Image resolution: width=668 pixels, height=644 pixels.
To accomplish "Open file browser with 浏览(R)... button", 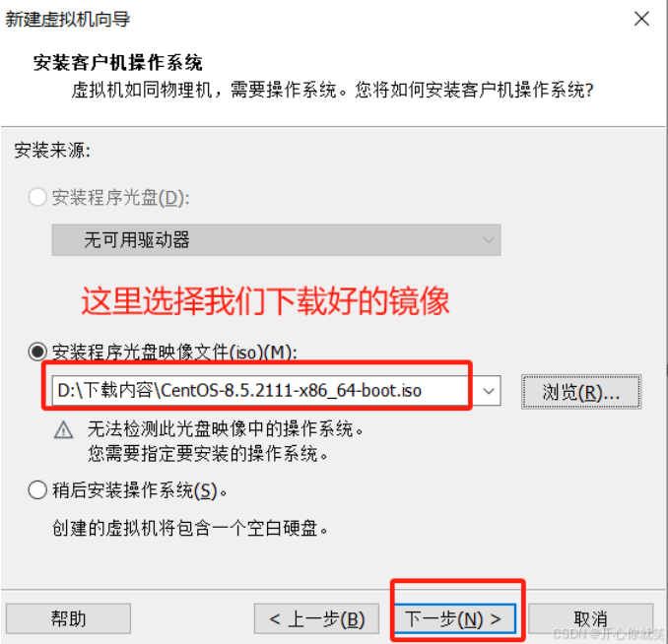I will (x=581, y=392).
